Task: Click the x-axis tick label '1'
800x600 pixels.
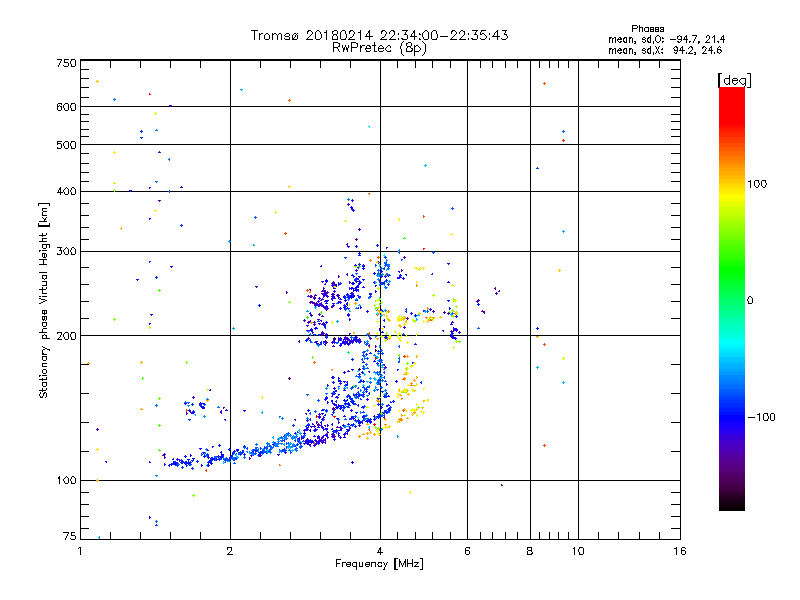Action: click(80, 551)
